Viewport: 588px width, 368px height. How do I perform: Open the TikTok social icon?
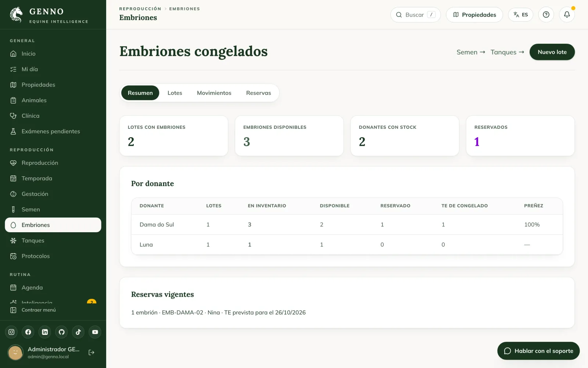tap(78, 332)
